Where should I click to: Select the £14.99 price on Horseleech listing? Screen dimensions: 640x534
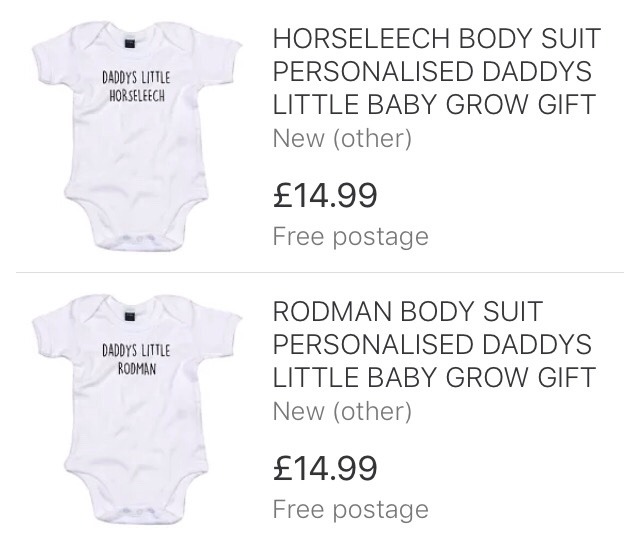click(325, 194)
